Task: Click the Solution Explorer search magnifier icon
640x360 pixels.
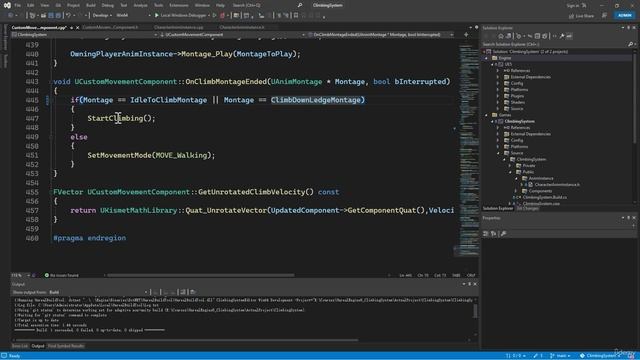Action: coord(630,44)
